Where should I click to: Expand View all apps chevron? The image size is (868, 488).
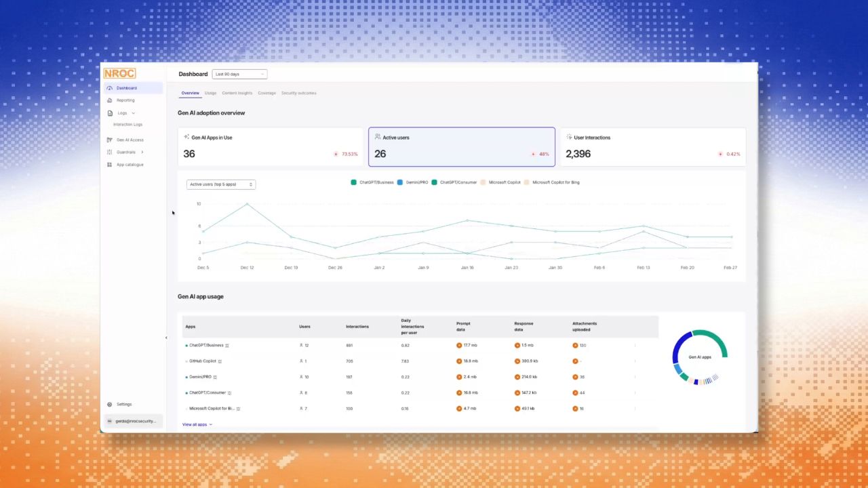point(211,424)
